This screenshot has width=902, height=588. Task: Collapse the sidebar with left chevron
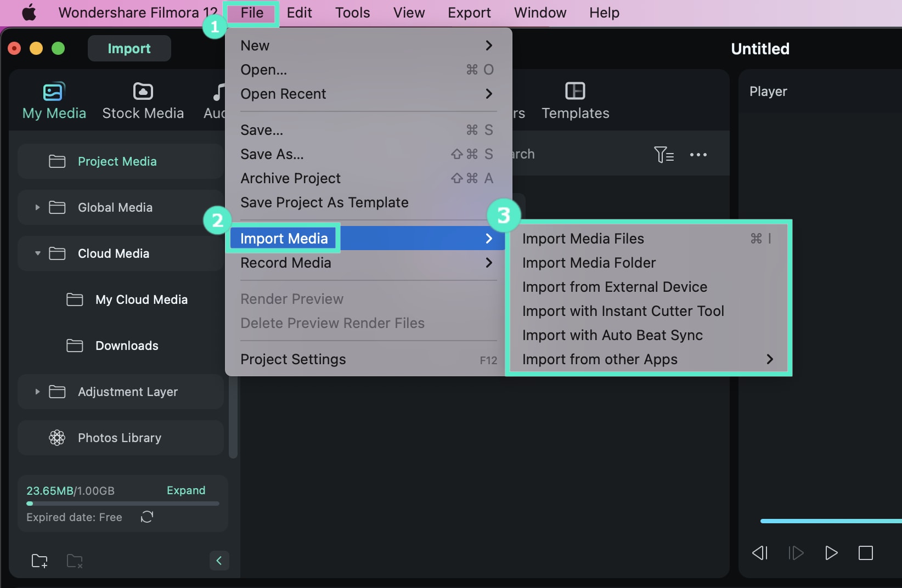pyautogui.click(x=219, y=561)
